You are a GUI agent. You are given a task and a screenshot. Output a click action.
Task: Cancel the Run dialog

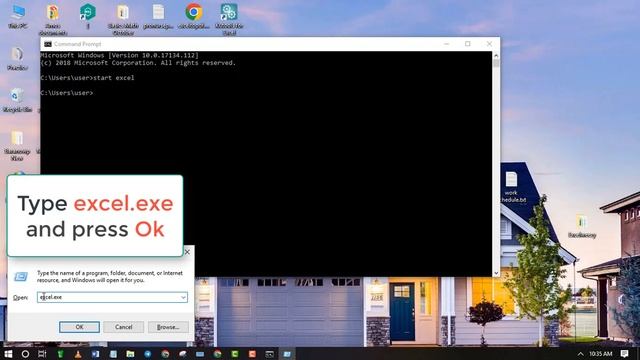point(123,327)
